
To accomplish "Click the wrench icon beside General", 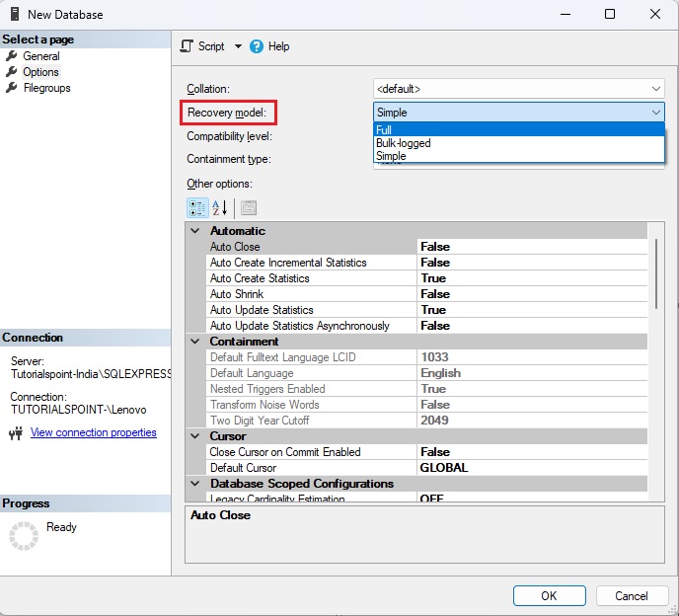I will (x=12, y=55).
